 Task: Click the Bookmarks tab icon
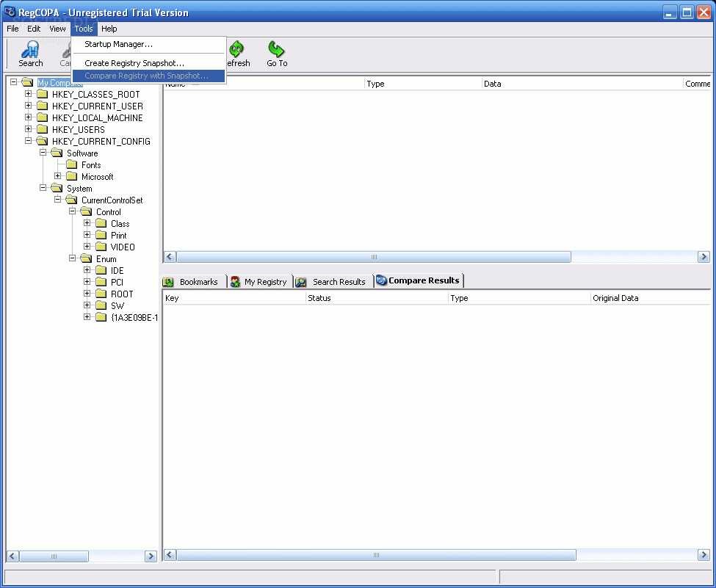pyautogui.click(x=168, y=282)
